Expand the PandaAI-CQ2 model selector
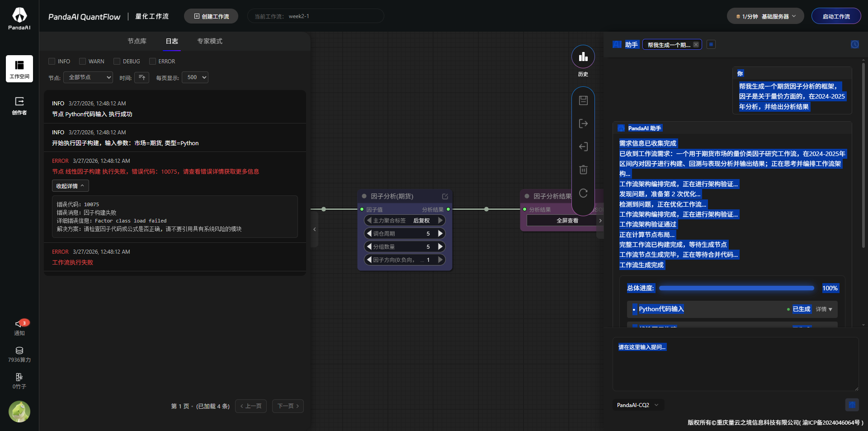Image resolution: width=868 pixels, height=431 pixels. (637, 405)
